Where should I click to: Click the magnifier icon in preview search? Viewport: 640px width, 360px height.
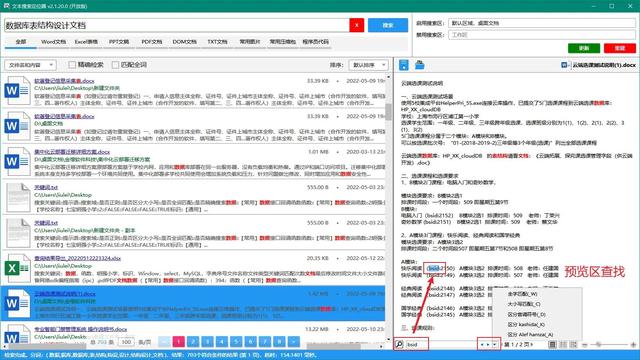coord(399,344)
